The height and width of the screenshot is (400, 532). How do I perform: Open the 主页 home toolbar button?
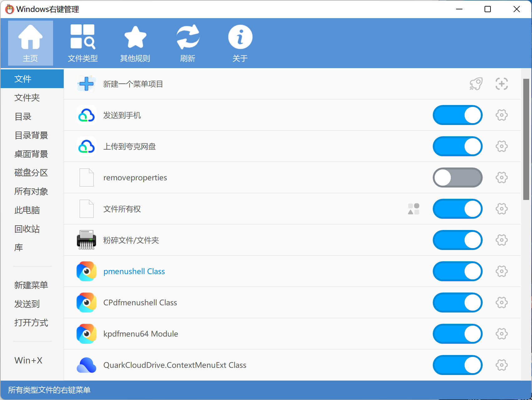coord(30,43)
